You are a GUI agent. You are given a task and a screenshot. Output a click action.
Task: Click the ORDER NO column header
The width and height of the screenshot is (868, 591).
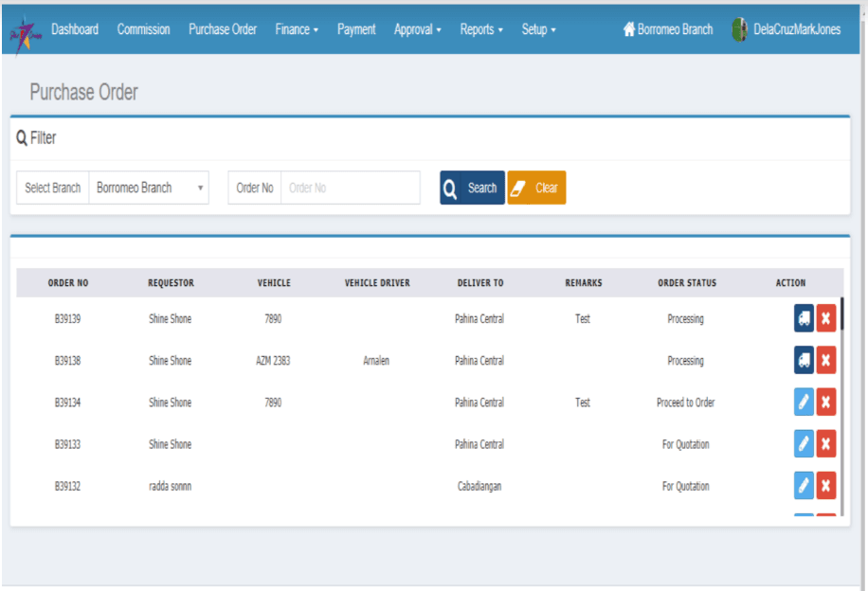(x=68, y=283)
